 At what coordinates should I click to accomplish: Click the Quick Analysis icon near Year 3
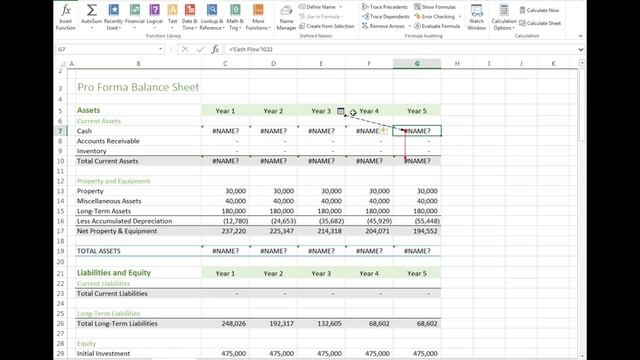(x=340, y=111)
